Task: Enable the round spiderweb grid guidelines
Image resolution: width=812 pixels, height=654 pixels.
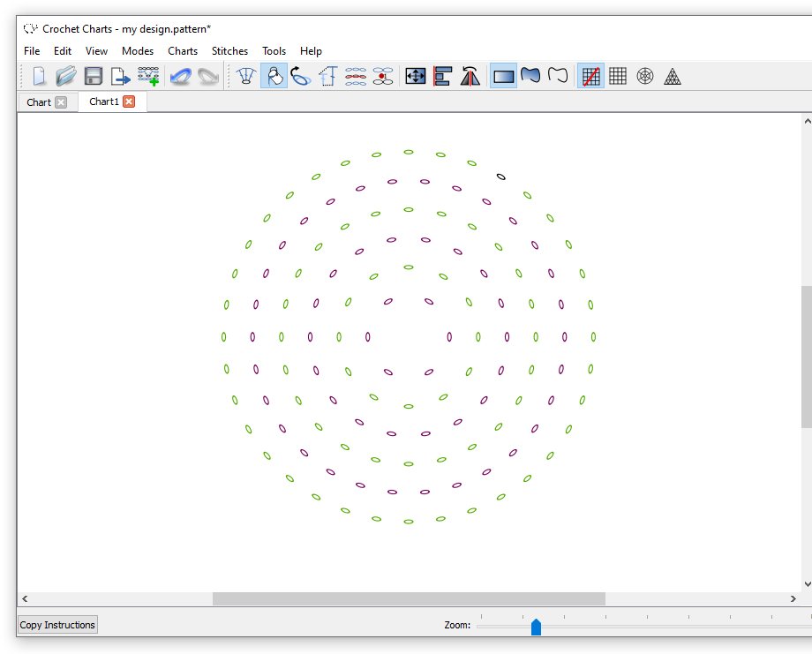Action: (644, 76)
